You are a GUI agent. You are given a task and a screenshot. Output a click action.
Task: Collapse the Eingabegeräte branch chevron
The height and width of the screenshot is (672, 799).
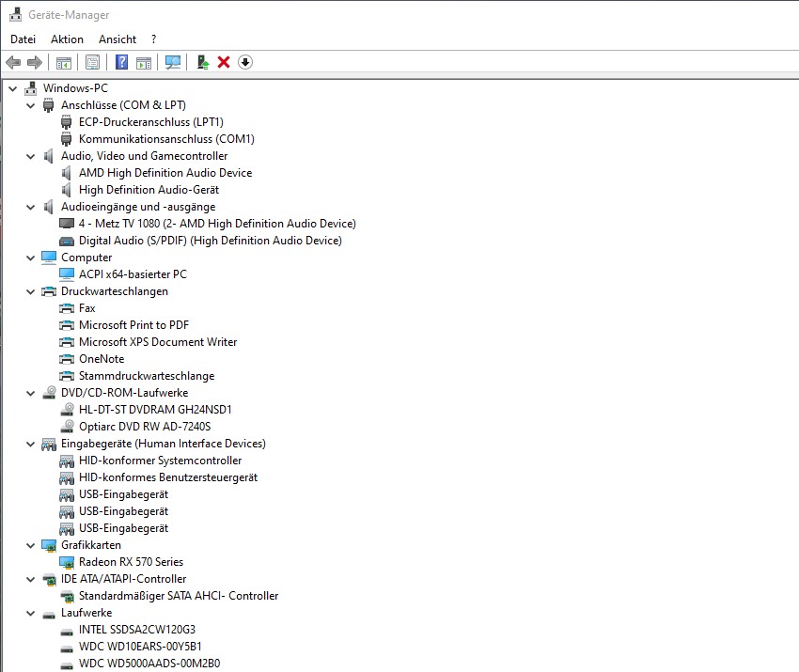(x=31, y=444)
